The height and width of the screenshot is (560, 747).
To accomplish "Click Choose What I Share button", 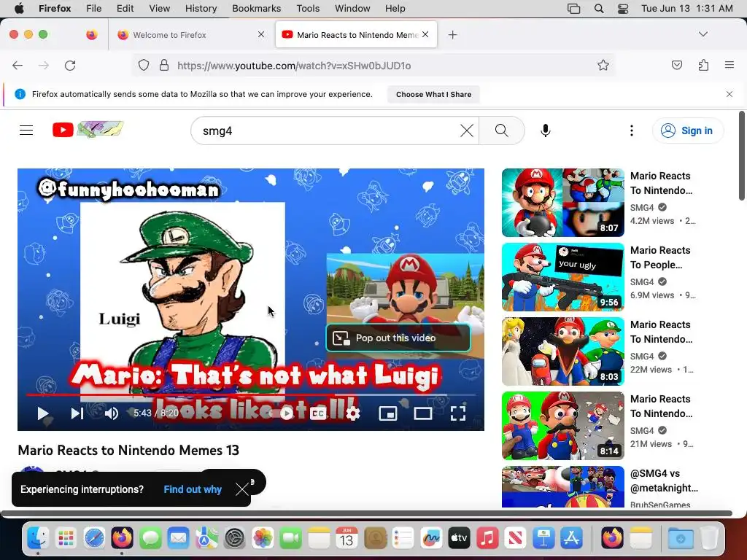I will click(x=433, y=94).
